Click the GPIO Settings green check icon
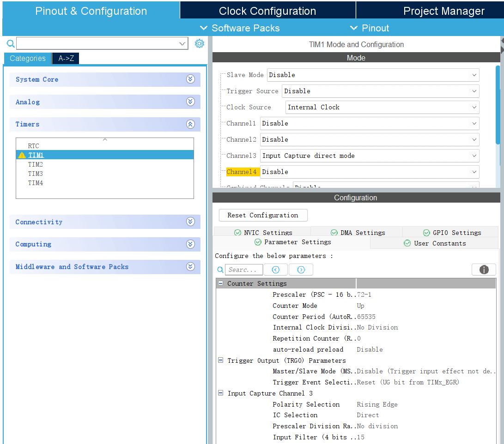Image resolution: width=504 pixels, height=444 pixels. pos(426,233)
